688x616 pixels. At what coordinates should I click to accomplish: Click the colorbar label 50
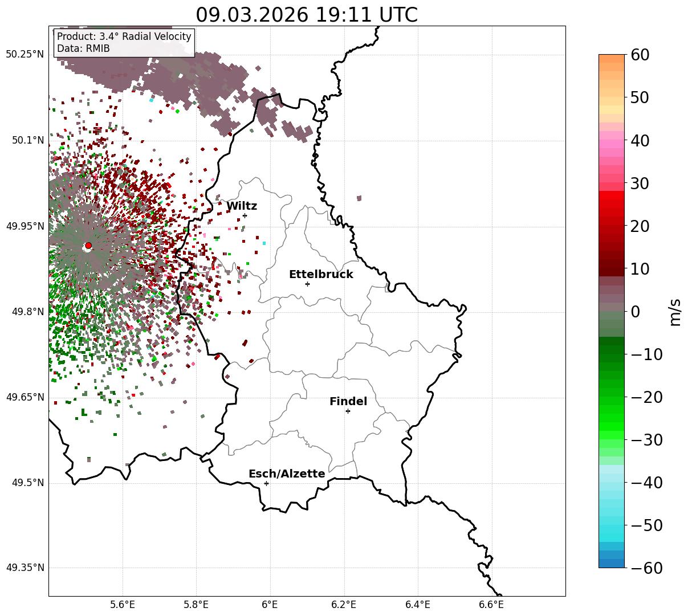(x=641, y=97)
